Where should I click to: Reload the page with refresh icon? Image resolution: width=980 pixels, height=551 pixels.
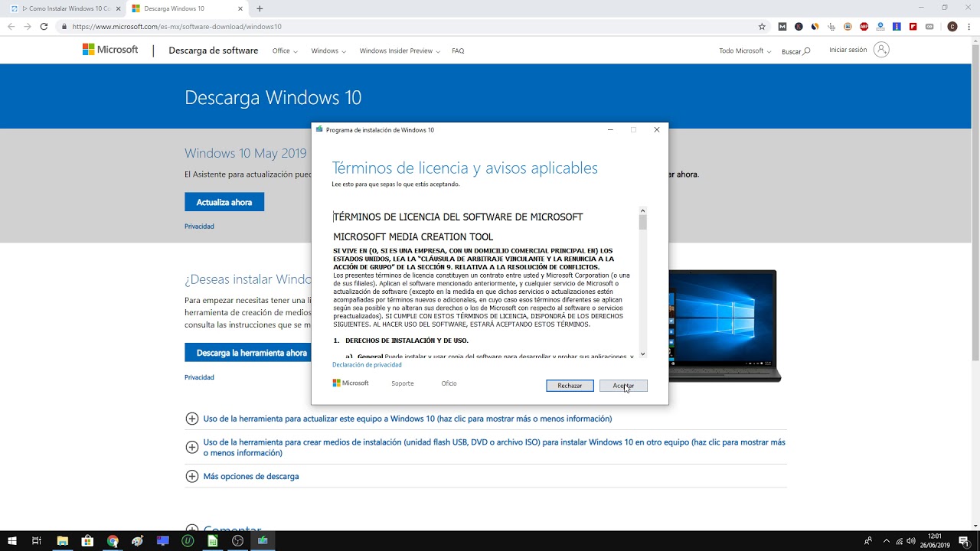tap(44, 26)
